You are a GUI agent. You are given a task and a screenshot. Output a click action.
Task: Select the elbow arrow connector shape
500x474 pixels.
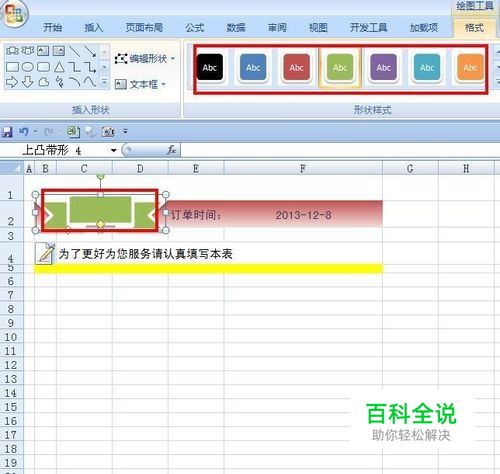[90, 67]
